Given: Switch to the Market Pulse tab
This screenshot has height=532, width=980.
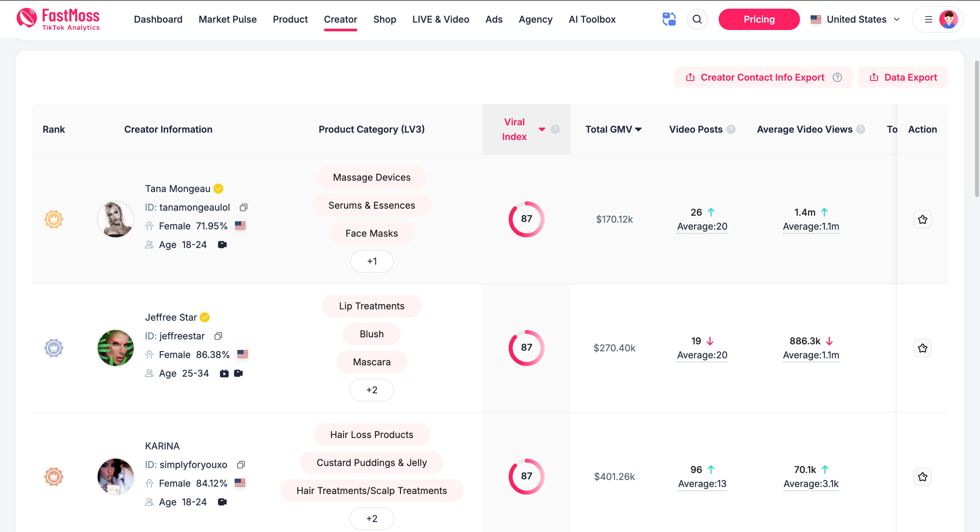Looking at the screenshot, I should [227, 19].
